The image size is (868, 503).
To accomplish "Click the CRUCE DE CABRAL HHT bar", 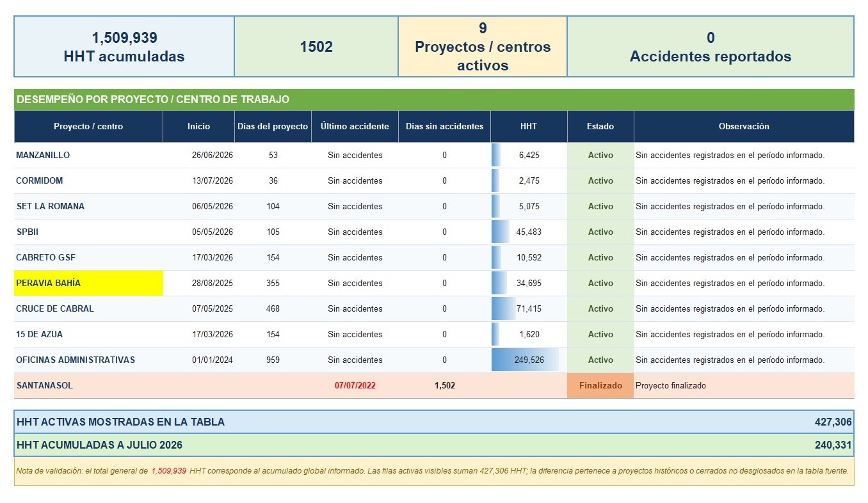I will pyautogui.click(x=504, y=308).
